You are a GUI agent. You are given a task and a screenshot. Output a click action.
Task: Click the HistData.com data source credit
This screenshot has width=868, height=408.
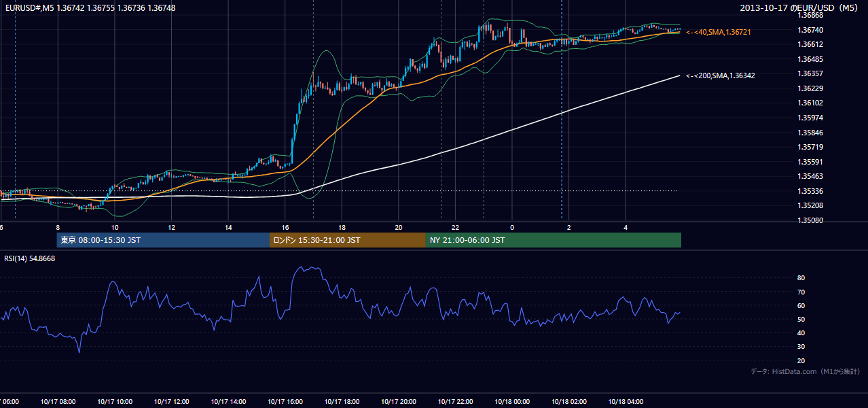pos(806,371)
